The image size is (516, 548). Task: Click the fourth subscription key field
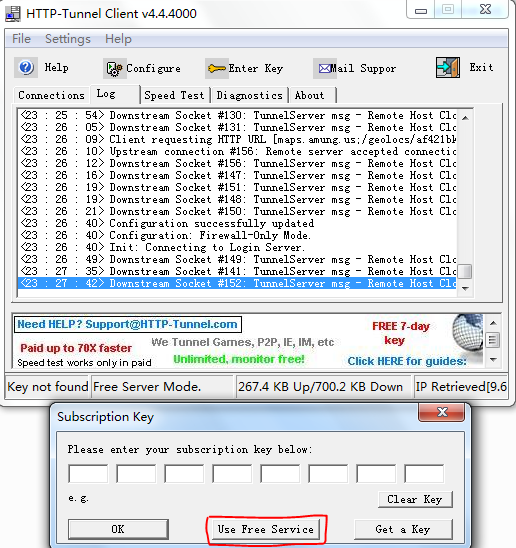pyautogui.click(x=232, y=474)
